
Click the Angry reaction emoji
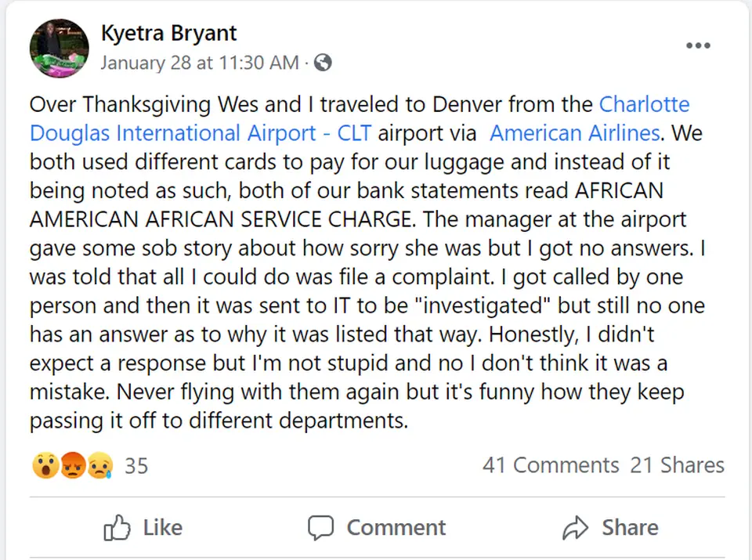(x=72, y=466)
